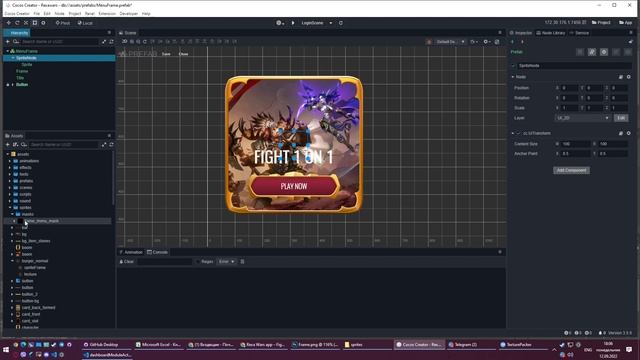Open scene gizmo settings gear dropdown
This screenshot has height=360, width=640.
[x=487, y=42]
